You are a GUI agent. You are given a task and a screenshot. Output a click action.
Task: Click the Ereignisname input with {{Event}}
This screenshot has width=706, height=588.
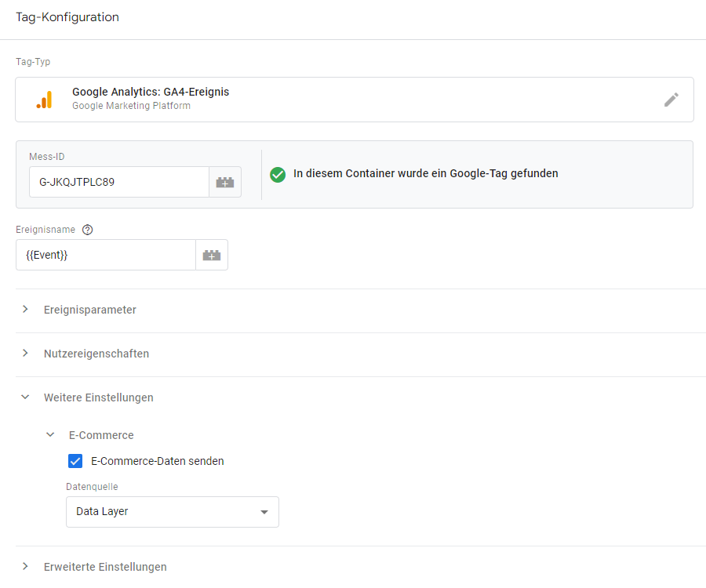coord(106,255)
